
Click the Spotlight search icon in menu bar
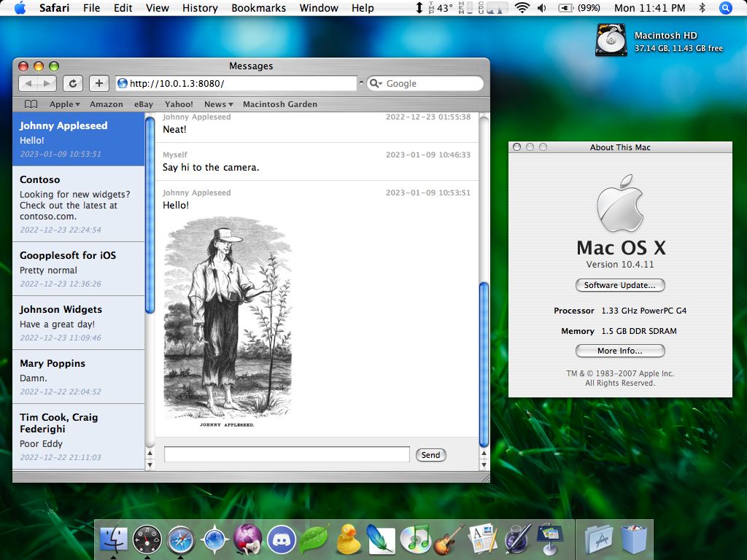point(725,8)
